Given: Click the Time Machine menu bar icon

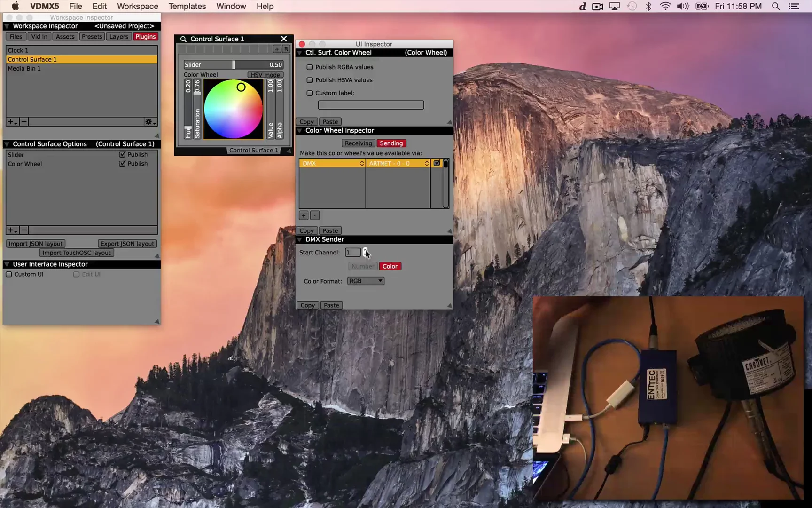Looking at the screenshot, I should (x=632, y=6).
